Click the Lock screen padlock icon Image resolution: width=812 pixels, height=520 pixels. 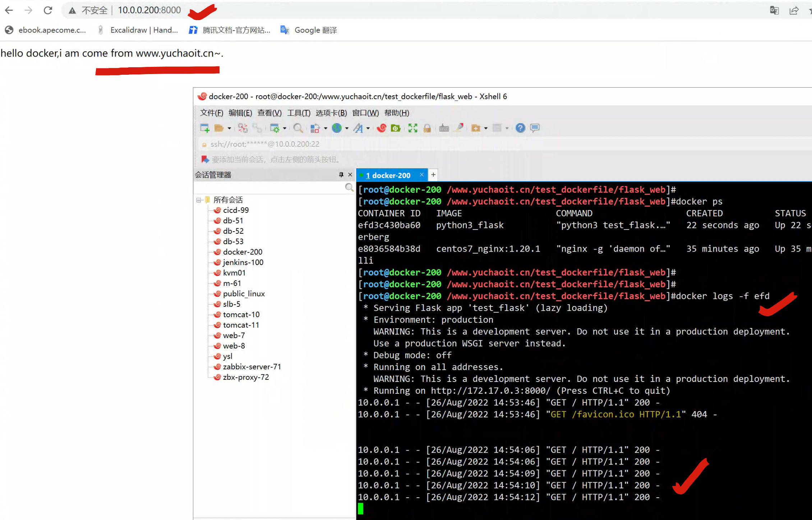(427, 128)
